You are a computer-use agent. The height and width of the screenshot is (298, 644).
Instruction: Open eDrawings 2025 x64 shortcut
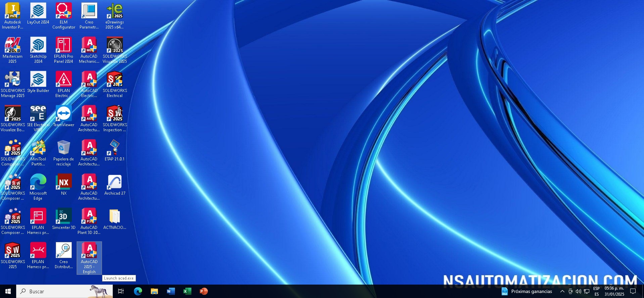click(x=115, y=16)
